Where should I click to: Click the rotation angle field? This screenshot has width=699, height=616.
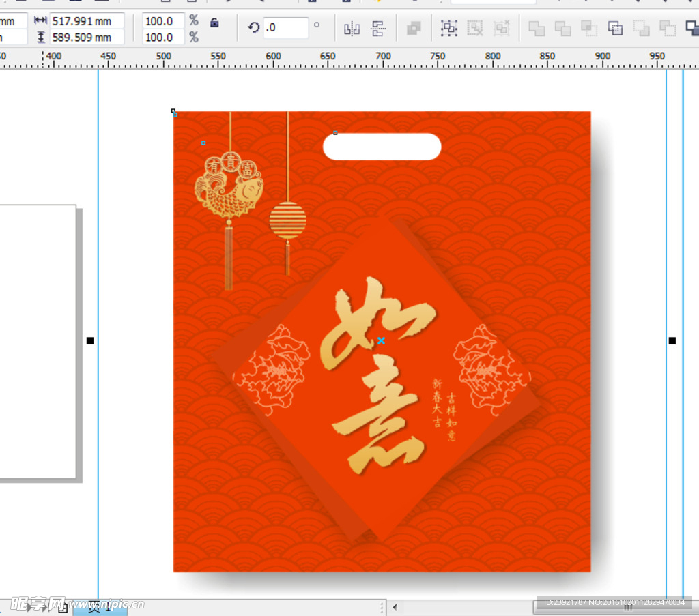coord(285,28)
